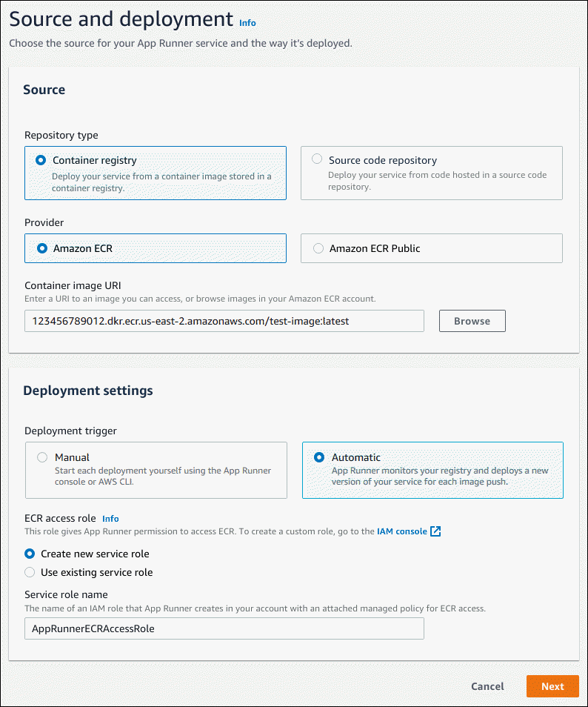This screenshot has width=588, height=707.
Task: Click the Deployment settings section heading
Action: click(87, 391)
